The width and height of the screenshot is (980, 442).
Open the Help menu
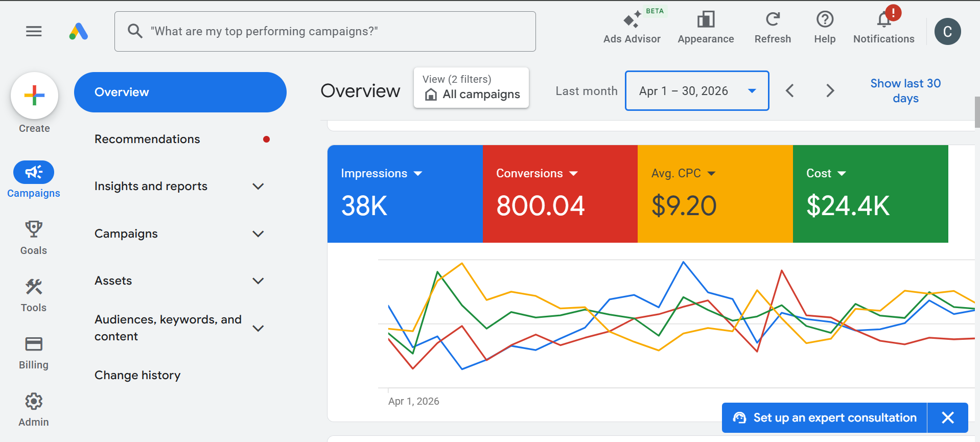[825, 28]
